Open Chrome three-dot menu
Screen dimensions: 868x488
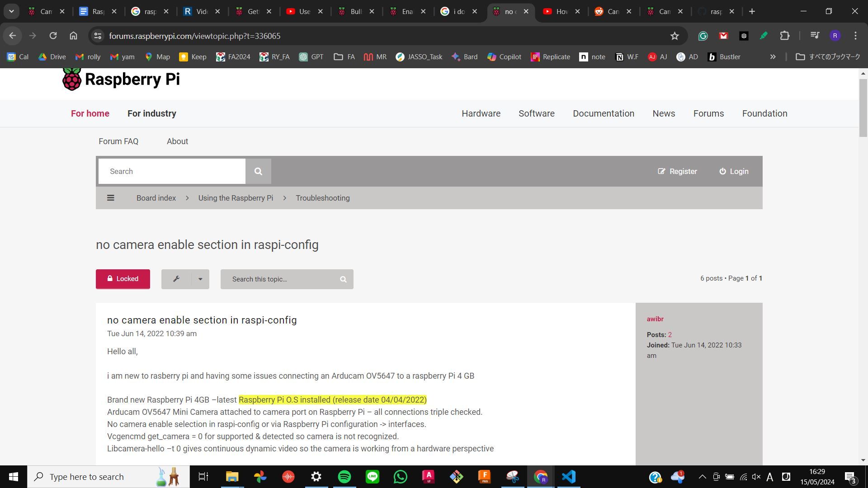pyautogui.click(x=855, y=36)
